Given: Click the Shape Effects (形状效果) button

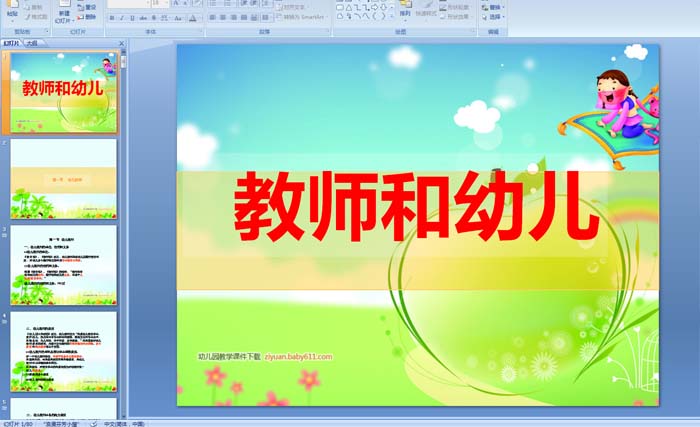Looking at the screenshot, I should (454, 17).
